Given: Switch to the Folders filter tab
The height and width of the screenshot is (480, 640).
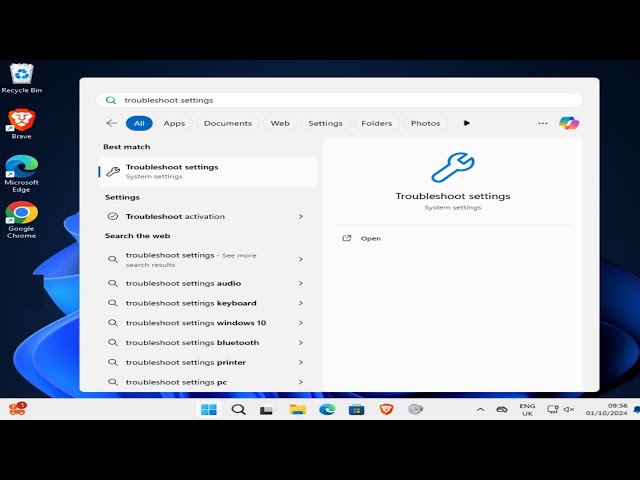Looking at the screenshot, I should tap(376, 123).
